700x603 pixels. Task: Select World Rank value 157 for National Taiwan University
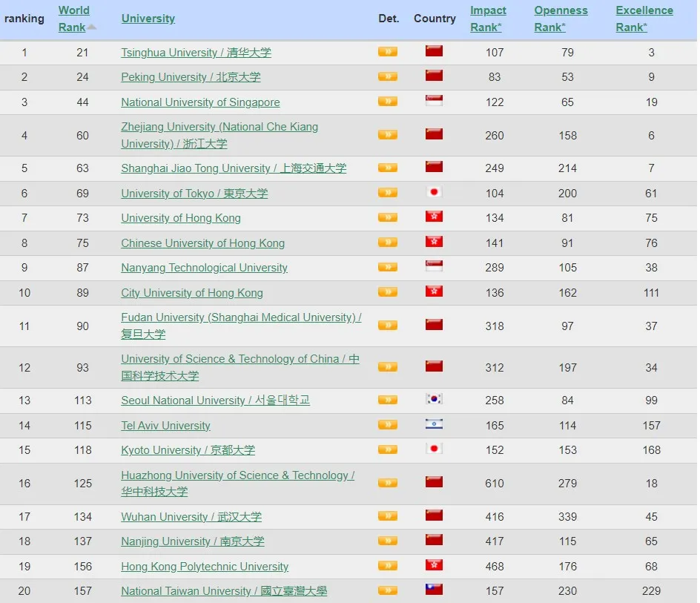pos(82,591)
